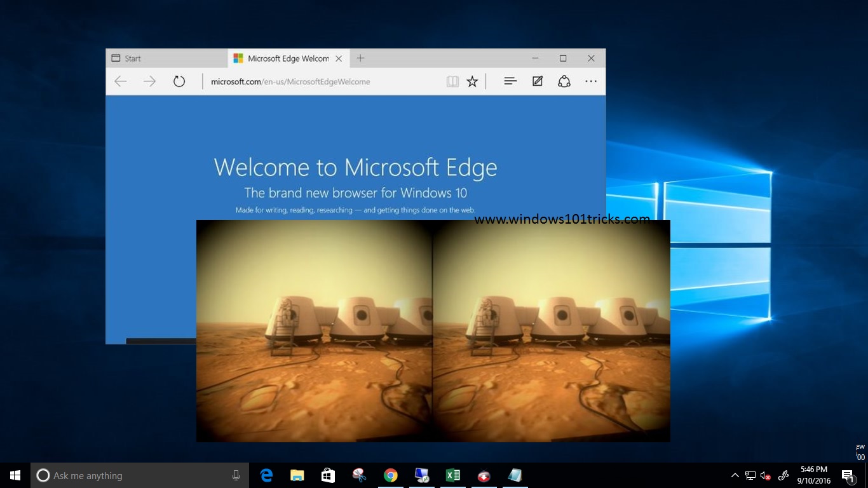Open the Edge More actions menu

click(591, 81)
